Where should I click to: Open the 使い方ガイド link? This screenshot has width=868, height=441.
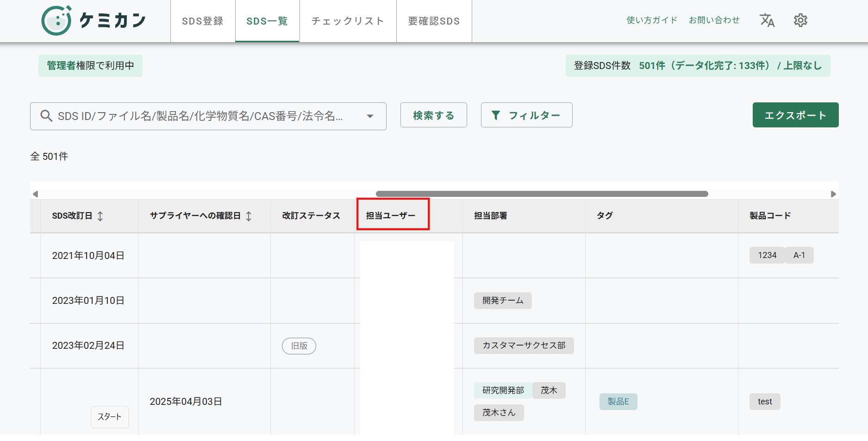click(x=652, y=20)
